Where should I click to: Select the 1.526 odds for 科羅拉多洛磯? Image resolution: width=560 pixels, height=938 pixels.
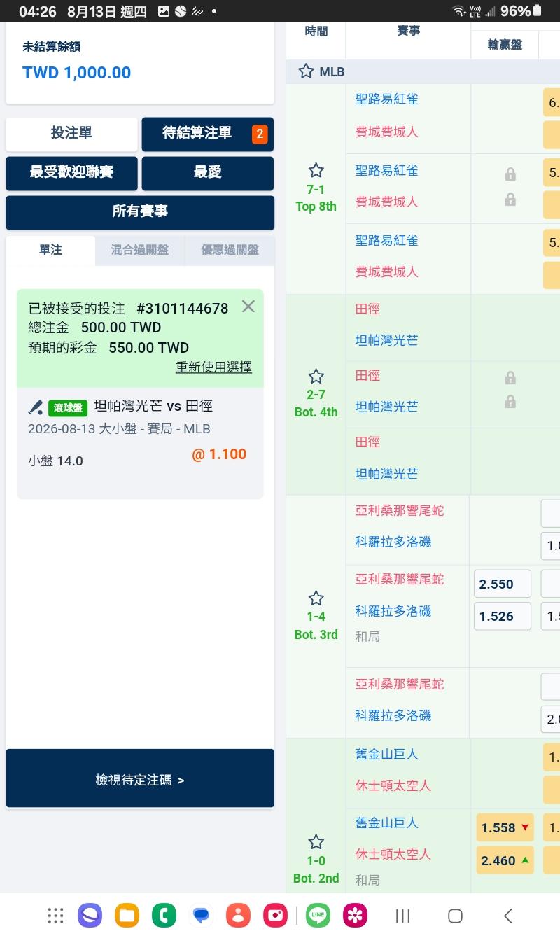click(503, 616)
